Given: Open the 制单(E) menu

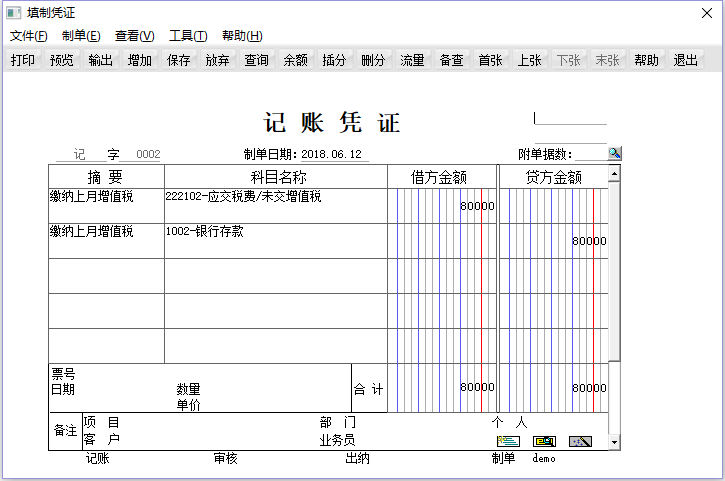Looking at the screenshot, I should click(81, 36).
